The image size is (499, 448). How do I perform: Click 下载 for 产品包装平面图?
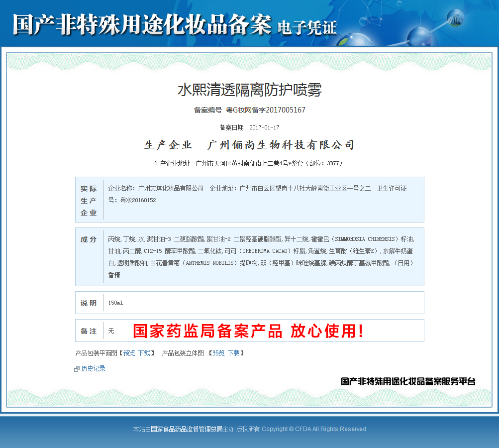coord(144,353)
